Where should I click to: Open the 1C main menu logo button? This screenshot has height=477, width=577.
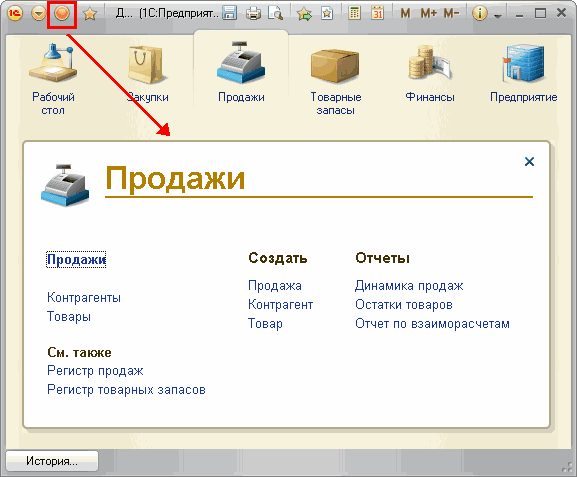15,14
